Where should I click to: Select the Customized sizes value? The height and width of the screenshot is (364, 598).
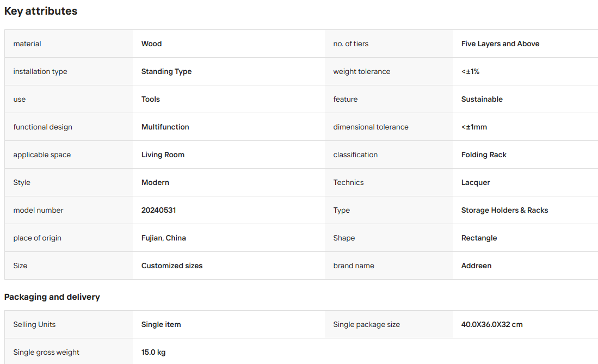click(172, 266)
